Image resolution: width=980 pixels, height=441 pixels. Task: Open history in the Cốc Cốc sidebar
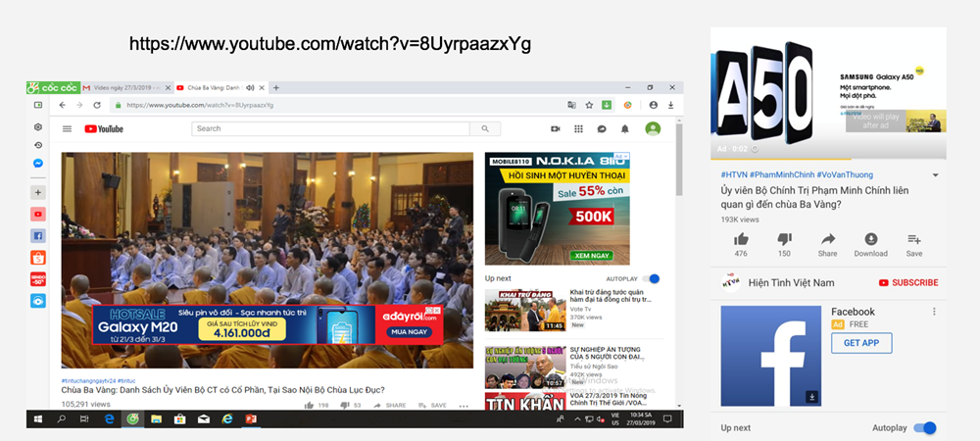38,145
